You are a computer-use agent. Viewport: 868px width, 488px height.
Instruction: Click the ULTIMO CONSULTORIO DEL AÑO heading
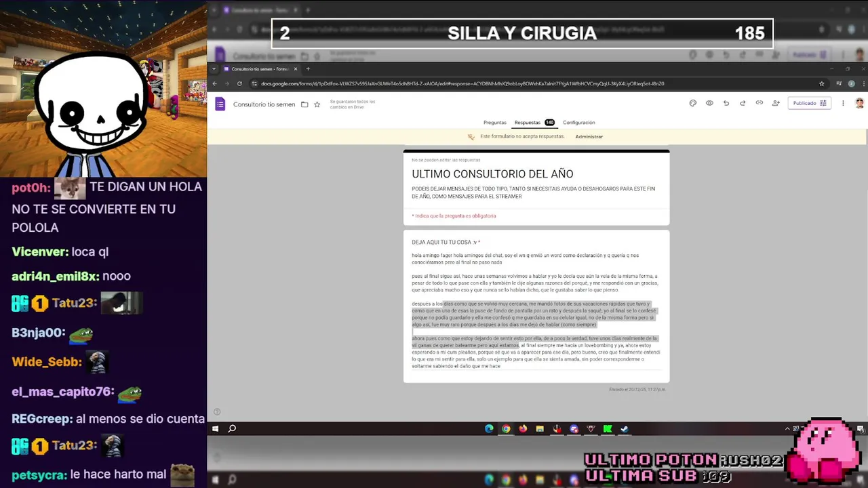[492, 174]
